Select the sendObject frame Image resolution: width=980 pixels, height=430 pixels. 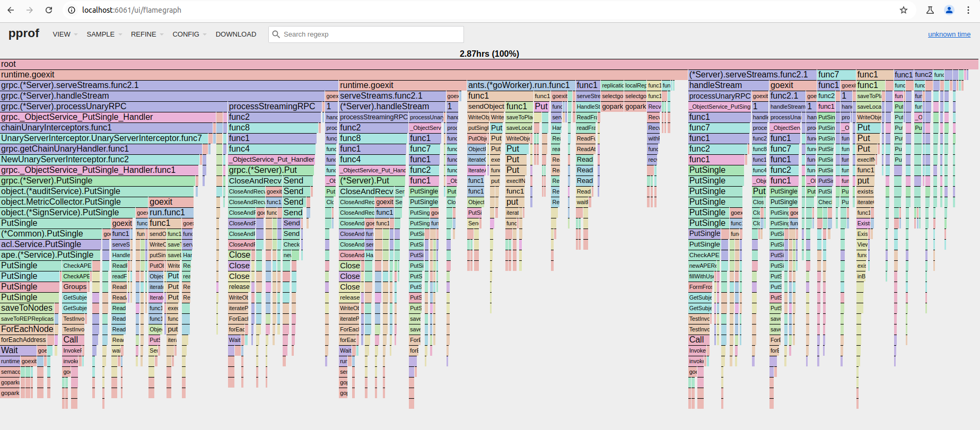486,107
